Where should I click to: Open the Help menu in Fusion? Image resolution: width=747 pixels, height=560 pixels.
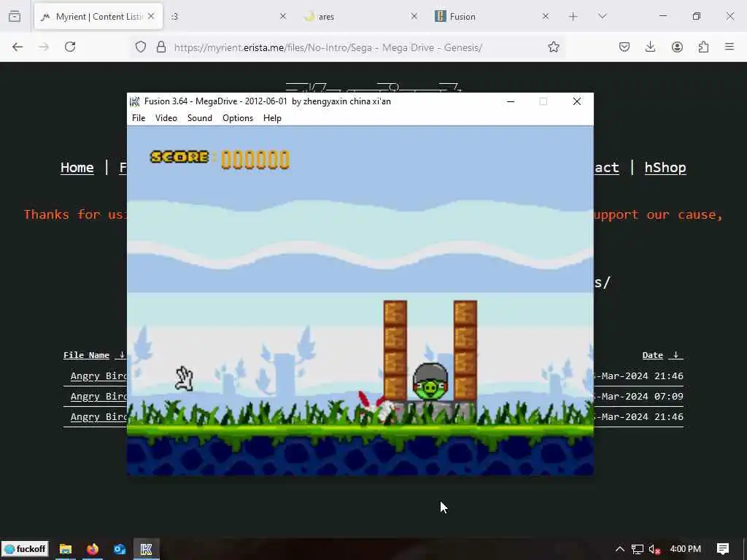pos(273,118)
